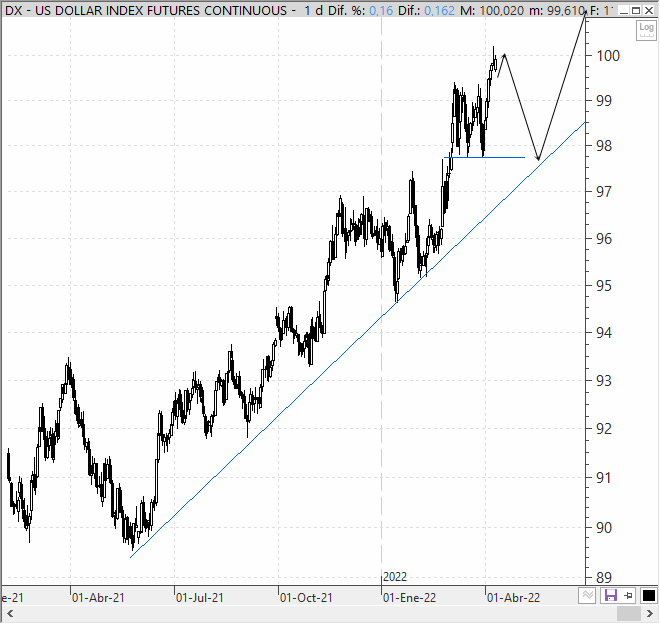
Task: Toggle the Log scale button
Action: (x=646, y=30)
